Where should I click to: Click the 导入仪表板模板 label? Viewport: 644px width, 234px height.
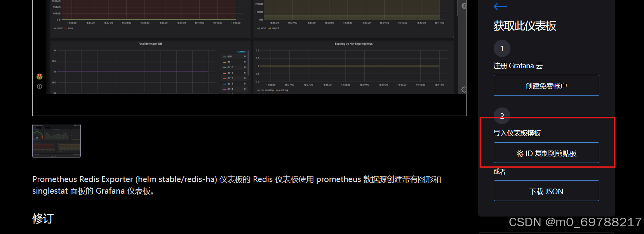517,133
